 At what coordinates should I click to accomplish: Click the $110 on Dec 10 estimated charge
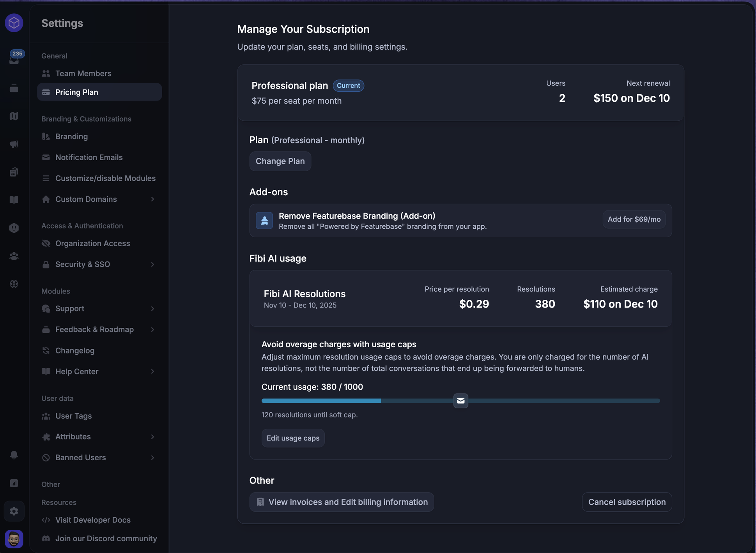click(x=620, y=304)
